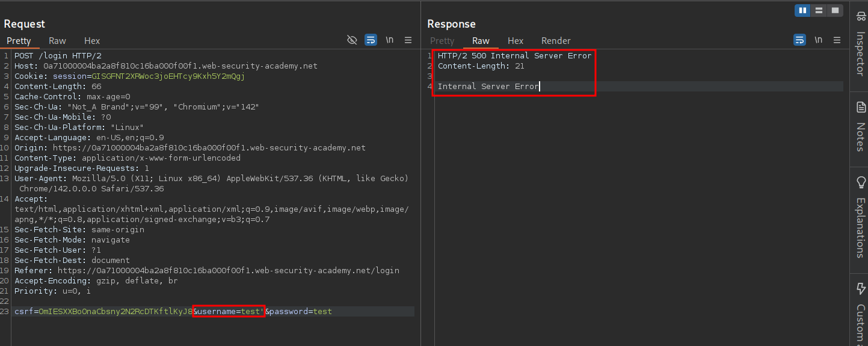The height and width of the screenshot is (346, 868).
Task: Toggle \n non-printable characters in Request
Action: [x=390, y=40]
